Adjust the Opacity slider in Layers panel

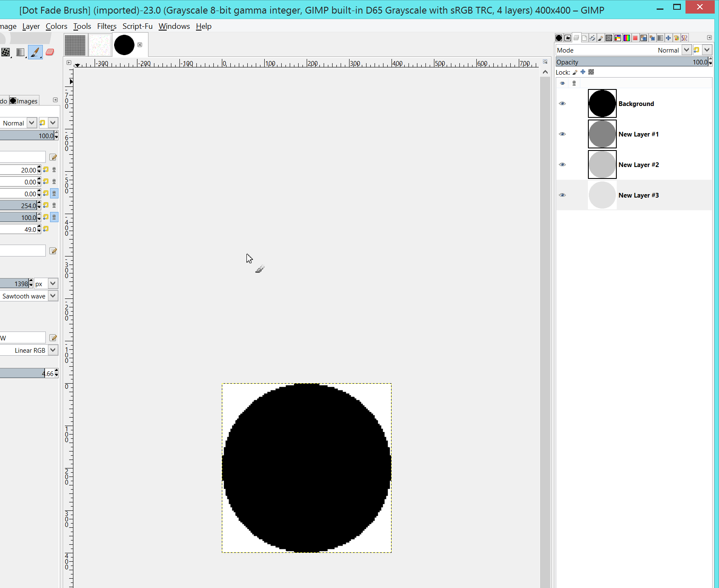[x=628, y=62]
